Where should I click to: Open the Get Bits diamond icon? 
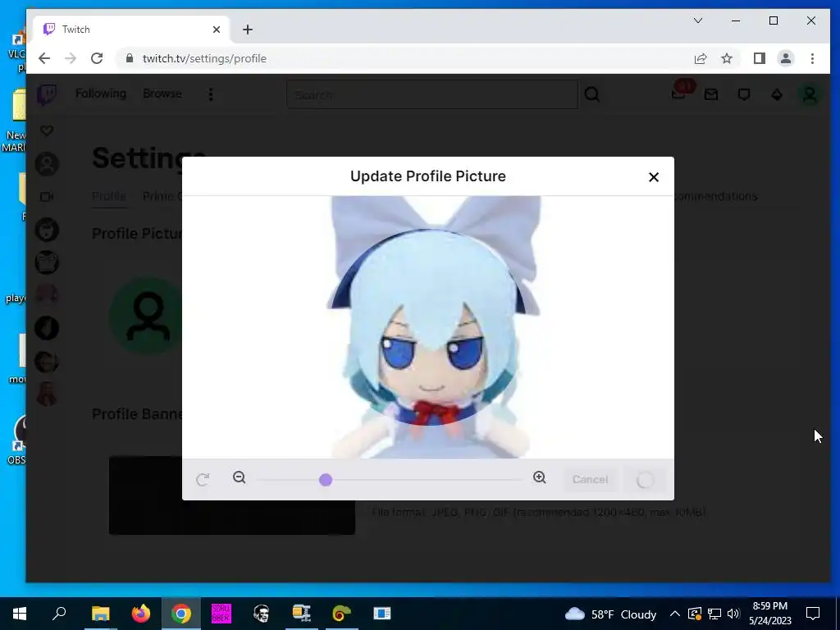tap(777, 95)
